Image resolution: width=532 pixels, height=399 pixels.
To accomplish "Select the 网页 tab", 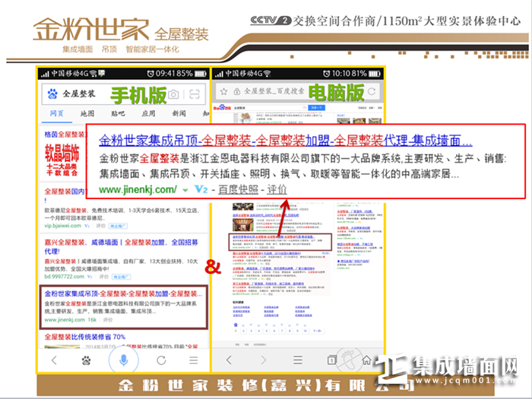I will pyautogui.click(x=57, y=113).
